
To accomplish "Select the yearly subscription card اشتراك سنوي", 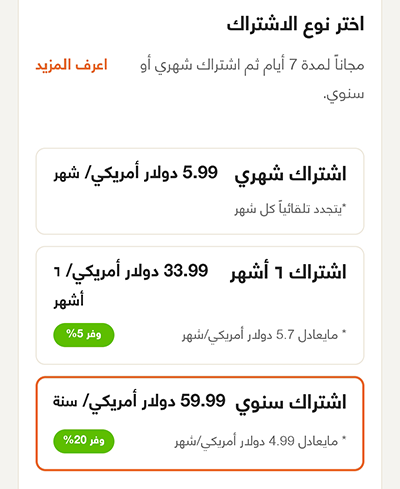I will (200, 424).
